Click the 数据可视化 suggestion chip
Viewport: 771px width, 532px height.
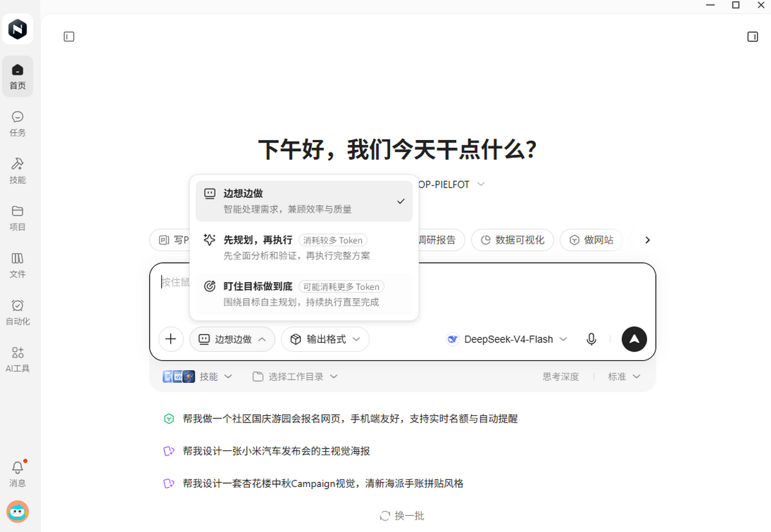(x=512, y=240)
